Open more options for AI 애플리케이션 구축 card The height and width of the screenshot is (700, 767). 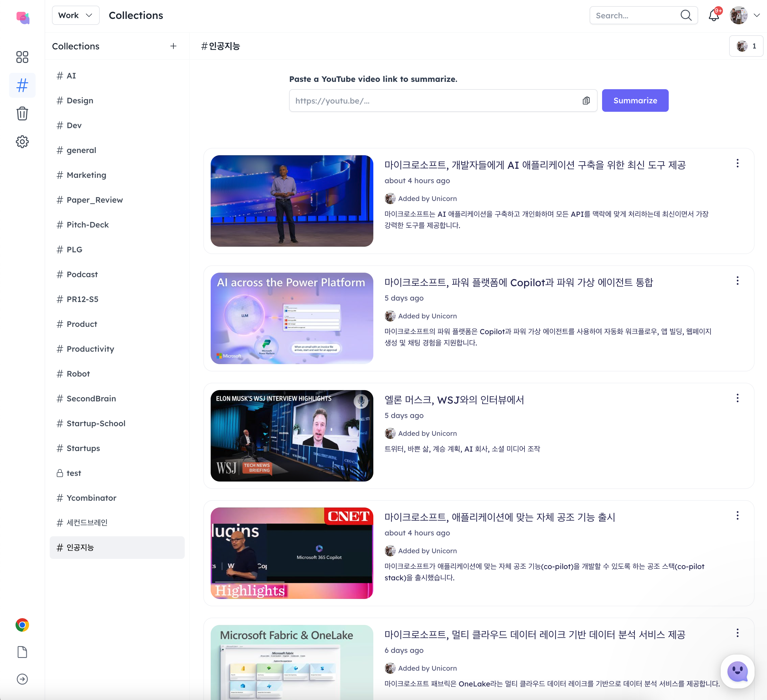pos(737,163)
